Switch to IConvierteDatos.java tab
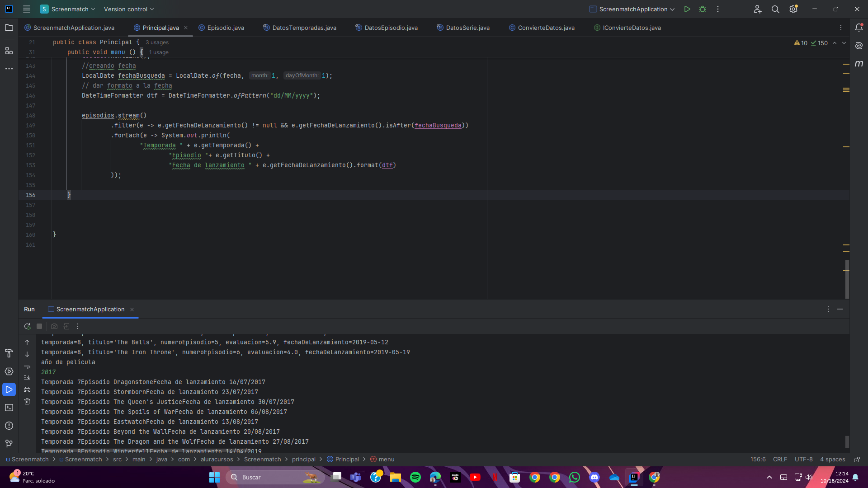 [627, 28]
